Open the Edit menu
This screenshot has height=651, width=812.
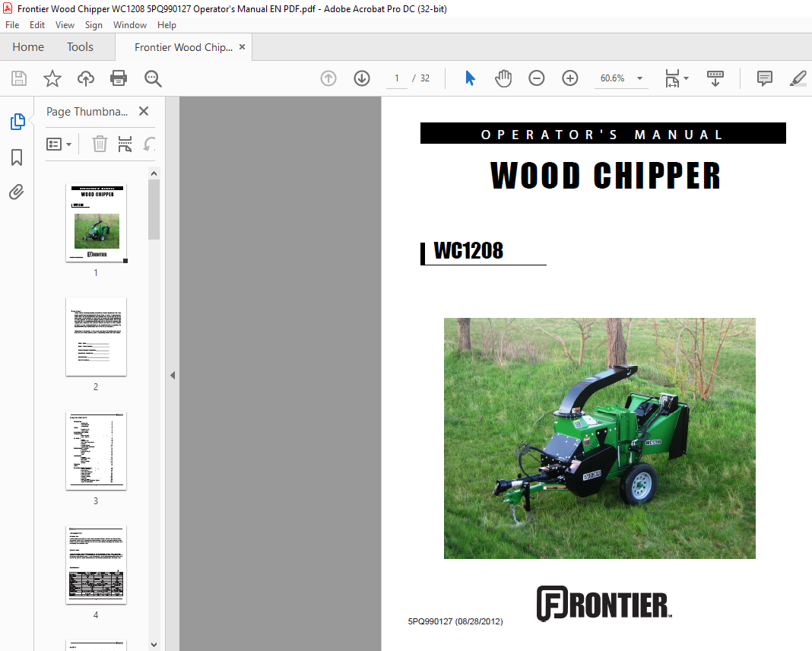click(x=36, y=25)
